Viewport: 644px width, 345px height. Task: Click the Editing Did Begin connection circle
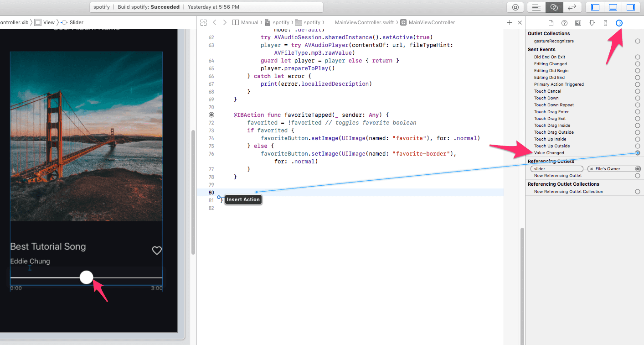tap(638, 71)
